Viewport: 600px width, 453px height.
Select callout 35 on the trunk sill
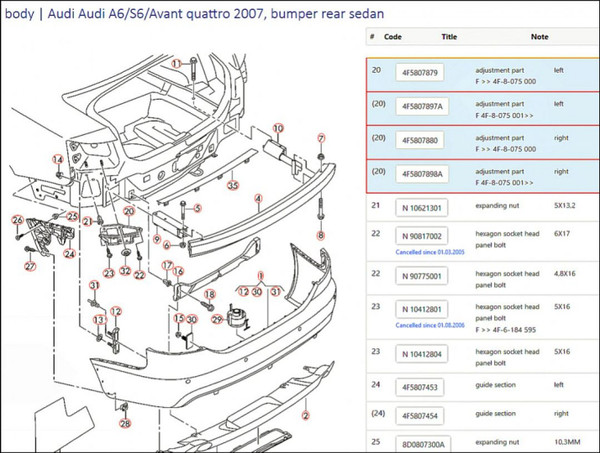[233, 185]
